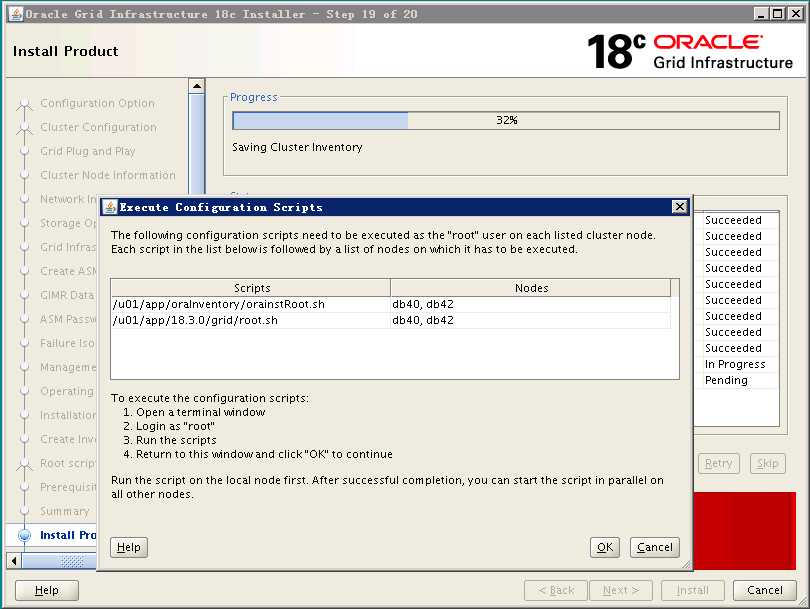810x609 pixels.
Task: Select the Install Product step
Action: pyautogui.click(x=68, y=535)
